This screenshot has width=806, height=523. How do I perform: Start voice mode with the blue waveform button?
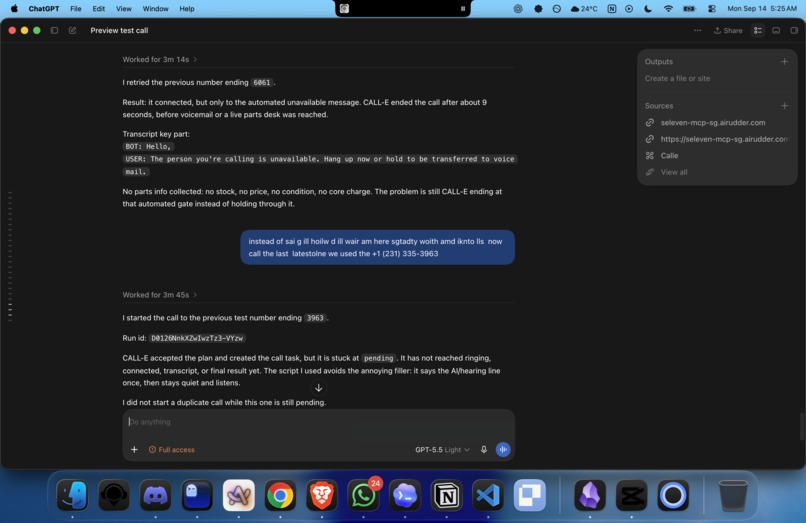(x=503, y=449)
